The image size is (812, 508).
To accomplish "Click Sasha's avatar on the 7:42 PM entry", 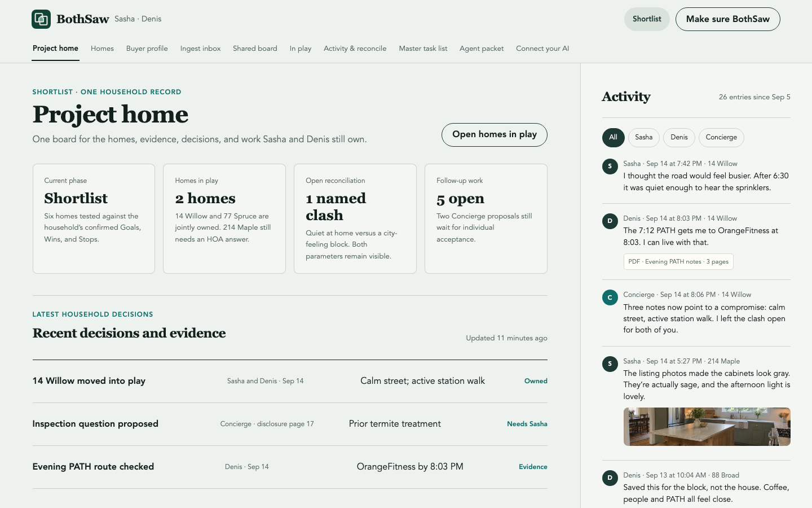I will (x=610, y=166).
